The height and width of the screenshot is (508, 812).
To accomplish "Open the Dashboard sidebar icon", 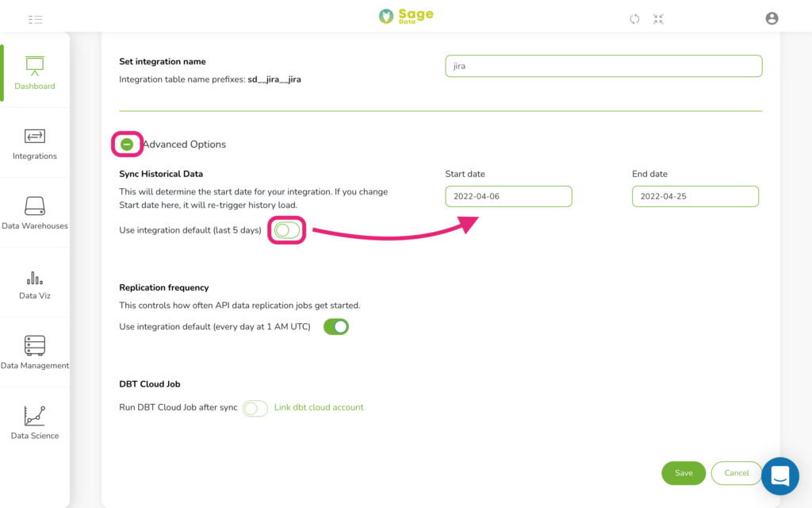I will click(35, 67).
